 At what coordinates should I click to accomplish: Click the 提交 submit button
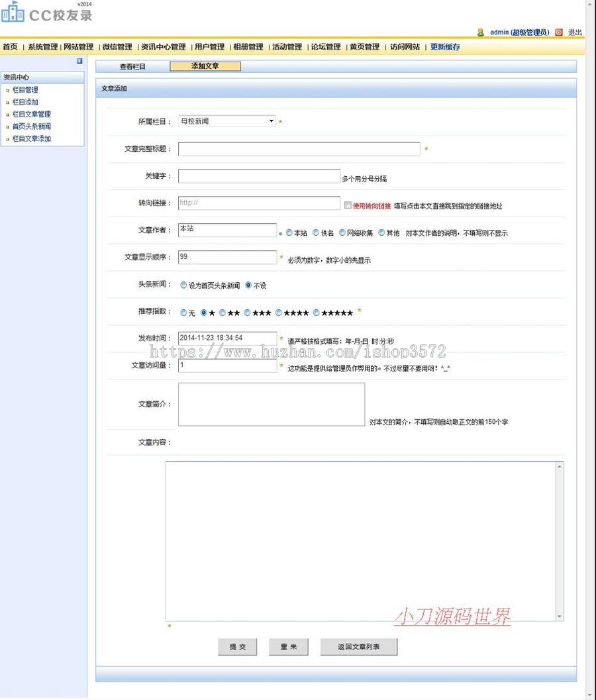click(237, 647)
